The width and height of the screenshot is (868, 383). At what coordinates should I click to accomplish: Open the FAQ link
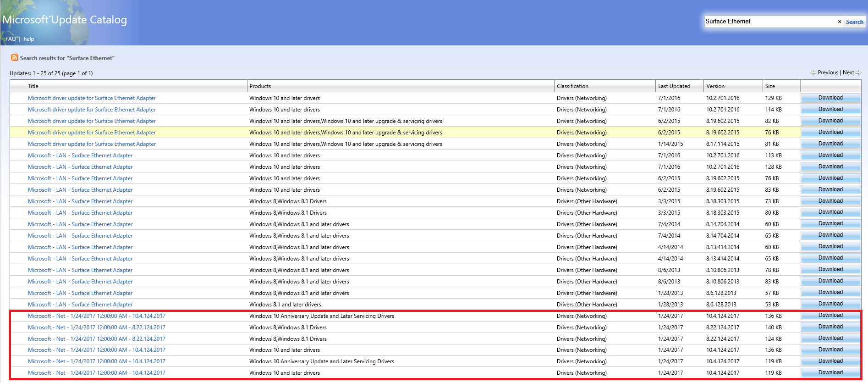coord(11,39)
